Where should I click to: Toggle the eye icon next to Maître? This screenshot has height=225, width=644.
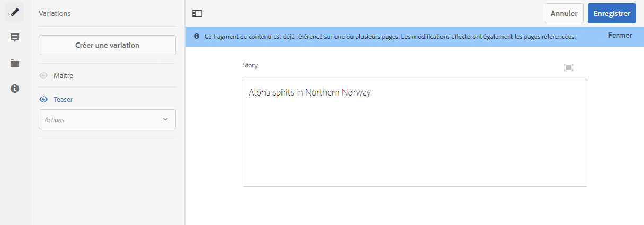(x=44, y=76)
